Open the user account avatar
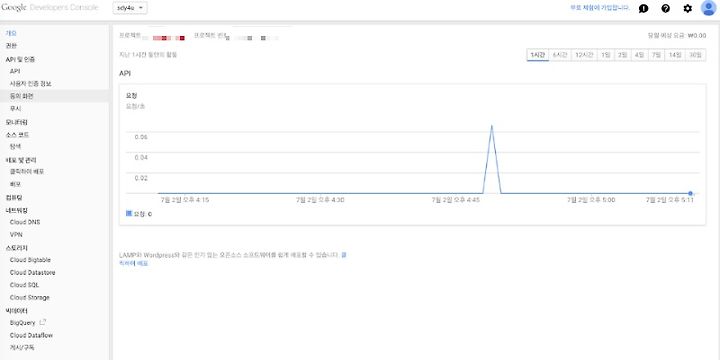Viewport: 720px width, 360px height. [709, 8]
